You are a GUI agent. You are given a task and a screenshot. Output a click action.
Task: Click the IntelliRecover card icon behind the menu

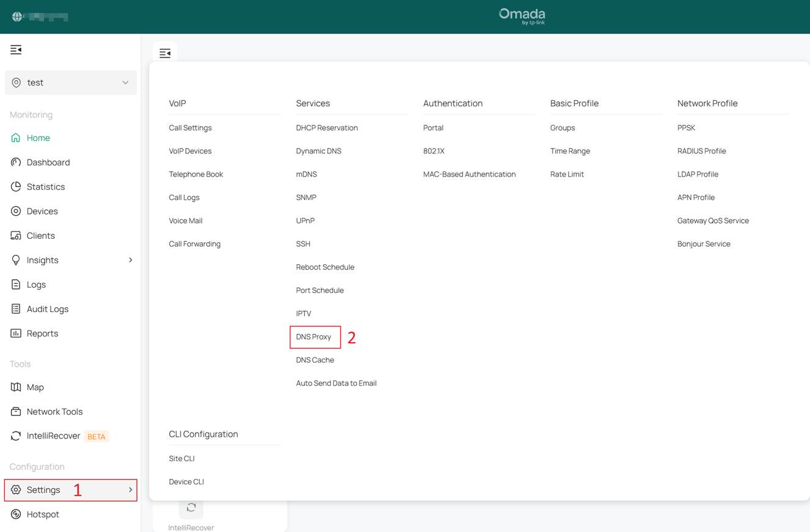[191, 508]
